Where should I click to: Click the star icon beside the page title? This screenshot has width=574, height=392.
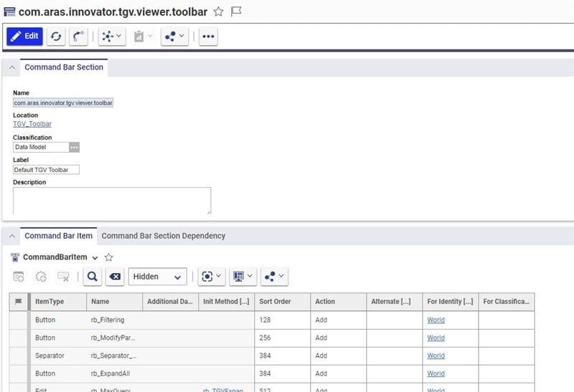pyautogui.click(x=219, y=11)
